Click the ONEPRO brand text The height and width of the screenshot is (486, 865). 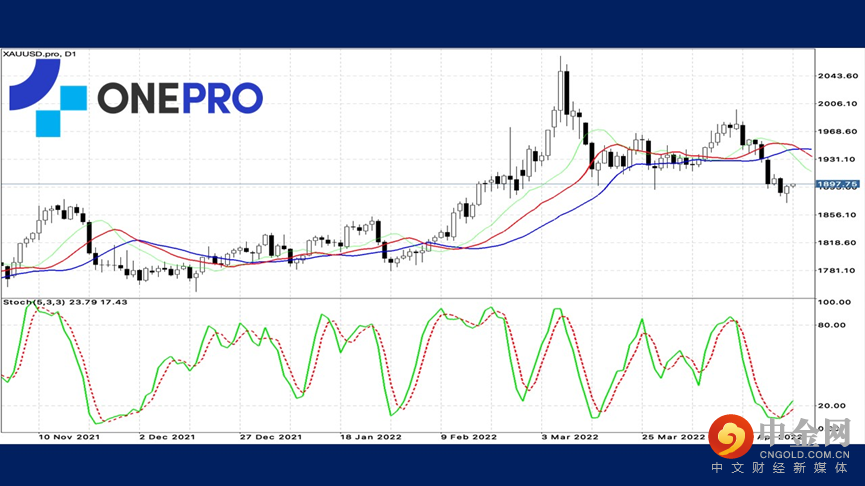pyautogui.click(x=180, y=98)
